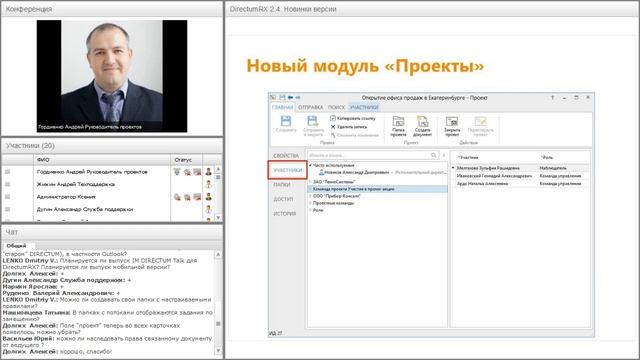Click the Статус column header
Screen dimensions: 640x360
pyautogui.click(x=187, y=160)
